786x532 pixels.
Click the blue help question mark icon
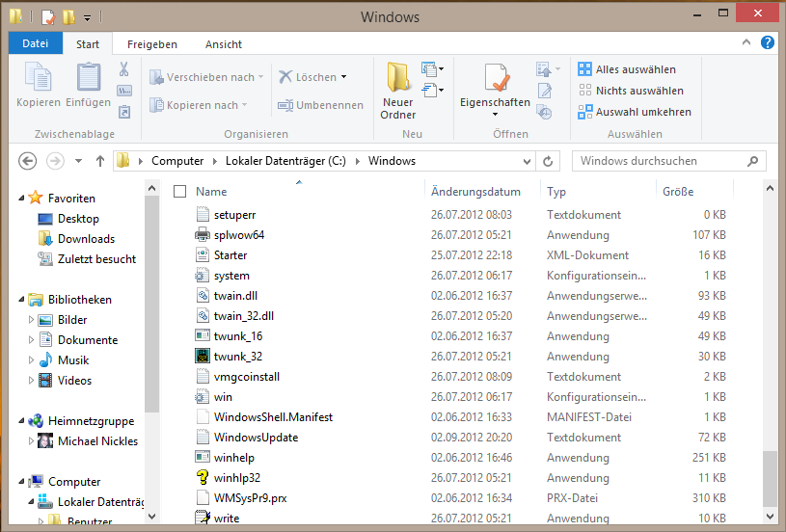767,42
